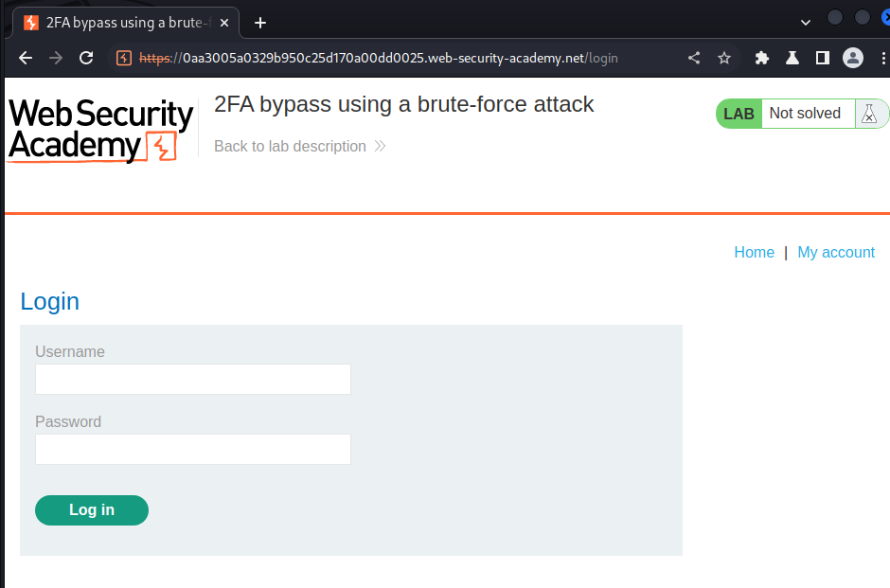Focus the Password input field
Image resolution: width=890 pixels, height=588 pixels.
(x=193, y=450)
